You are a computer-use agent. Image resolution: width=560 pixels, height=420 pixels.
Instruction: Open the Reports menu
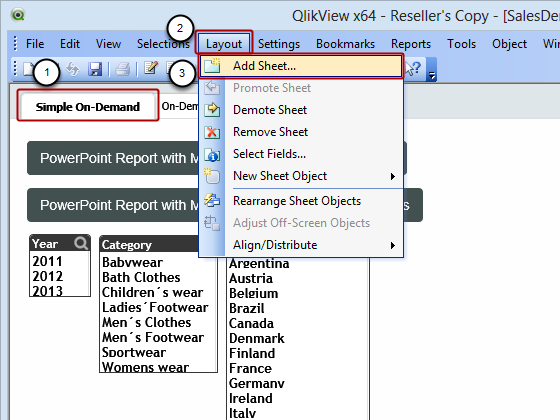click(411, 44)
